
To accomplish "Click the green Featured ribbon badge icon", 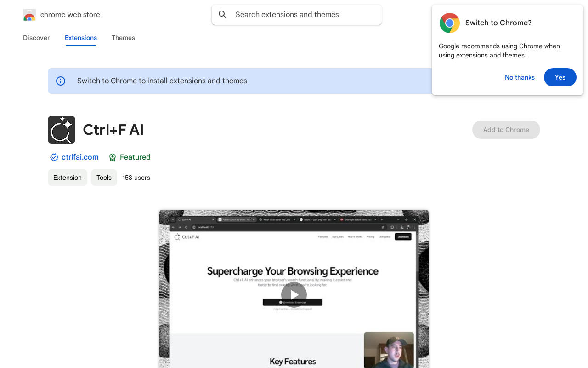I will (x=113, y=157).
